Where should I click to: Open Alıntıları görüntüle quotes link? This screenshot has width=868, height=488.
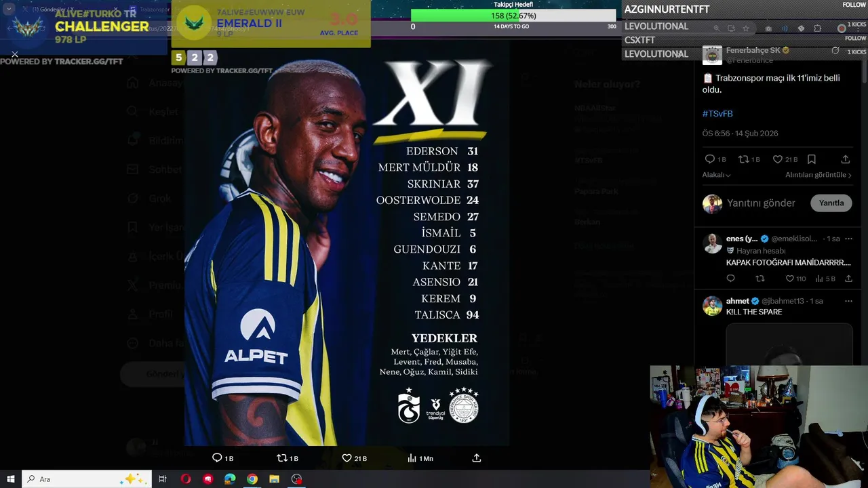coord(818,175)
